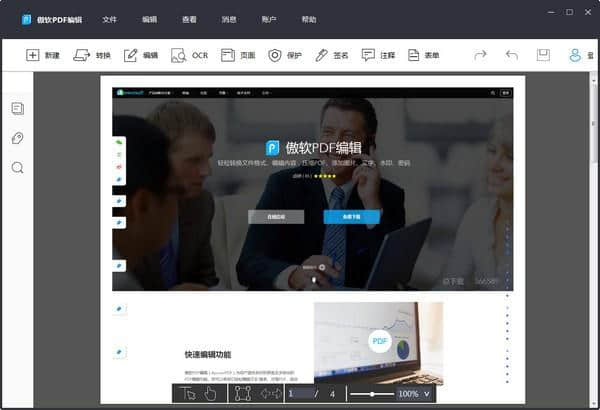Adjust the zoom slider in bottom bar
Screen dimensions: 600x410
click(375, 394)
